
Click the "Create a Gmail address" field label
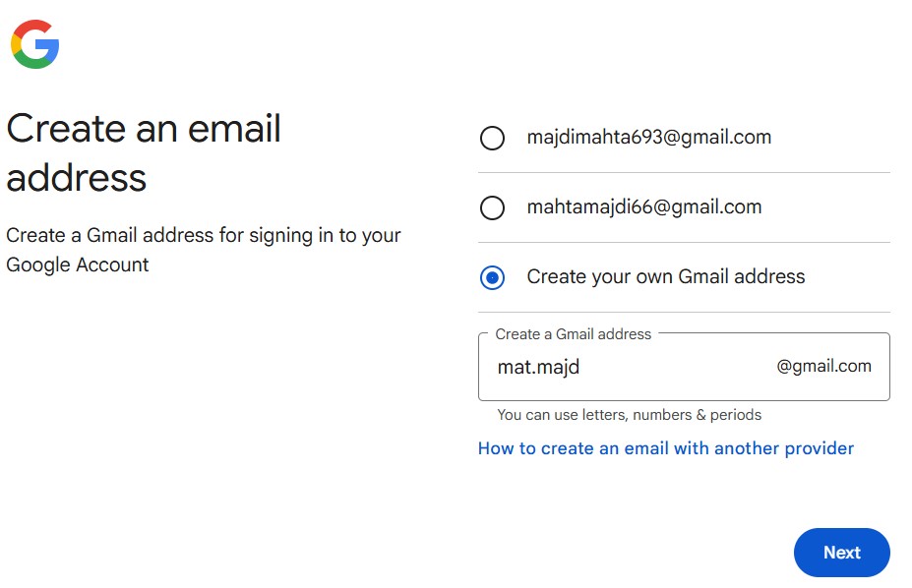click(x=573, y=334)
